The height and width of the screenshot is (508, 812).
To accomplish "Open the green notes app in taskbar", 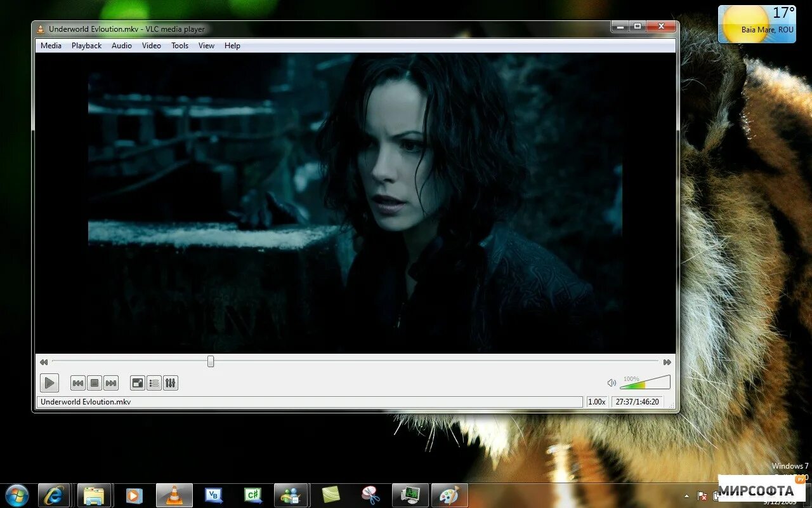I will click(x=331, y=495).
